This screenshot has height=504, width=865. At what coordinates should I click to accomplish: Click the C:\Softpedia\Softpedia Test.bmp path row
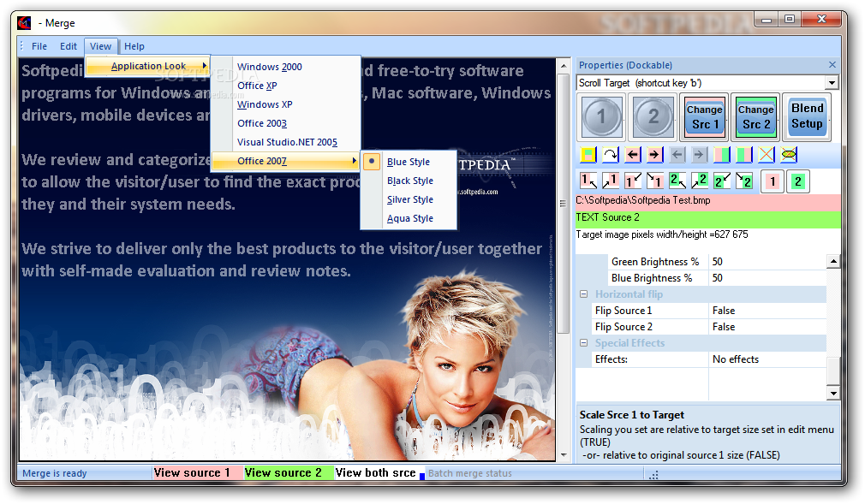(x=707, y=201)
